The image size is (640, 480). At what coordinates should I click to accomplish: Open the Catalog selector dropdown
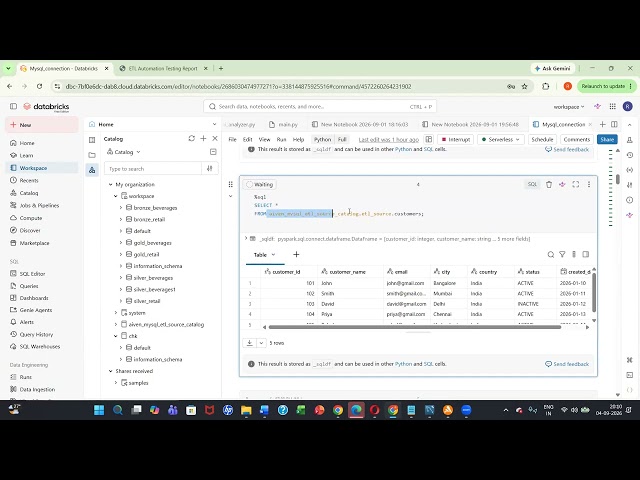pyautogui.click(x=123, y=152)
